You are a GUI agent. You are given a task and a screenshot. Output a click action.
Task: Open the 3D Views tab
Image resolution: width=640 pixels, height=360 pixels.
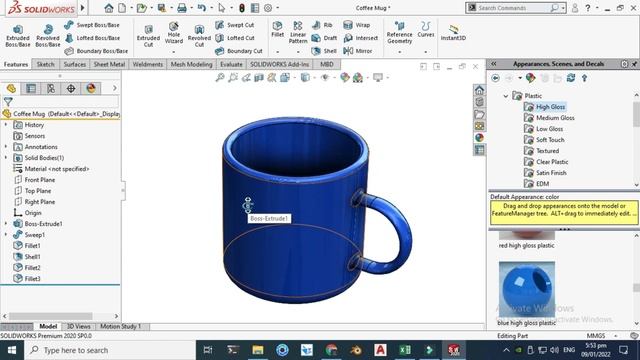pos(78,327)
